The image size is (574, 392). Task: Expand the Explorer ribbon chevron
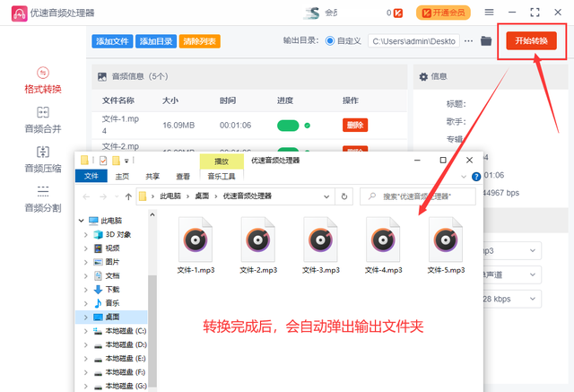point(464,177)
